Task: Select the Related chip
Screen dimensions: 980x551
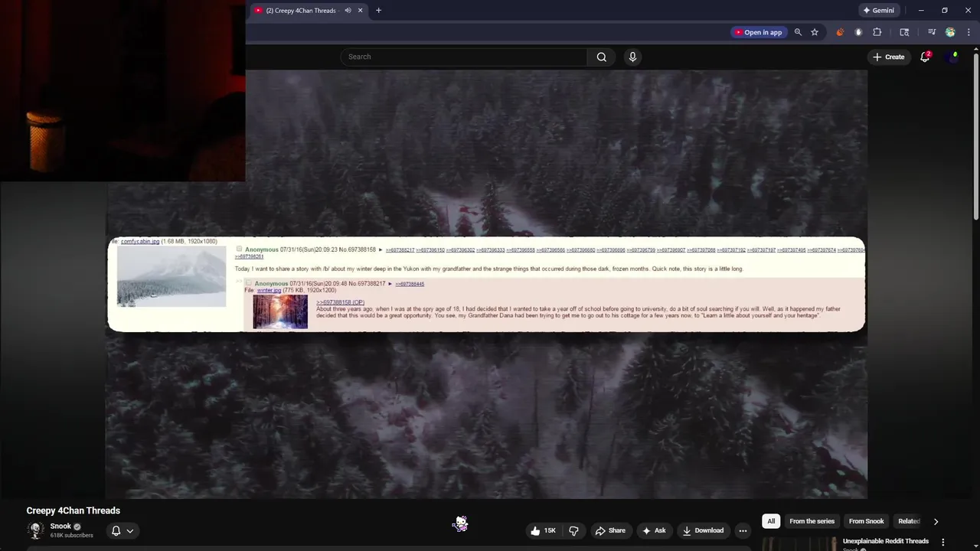Action: (909, 521)
